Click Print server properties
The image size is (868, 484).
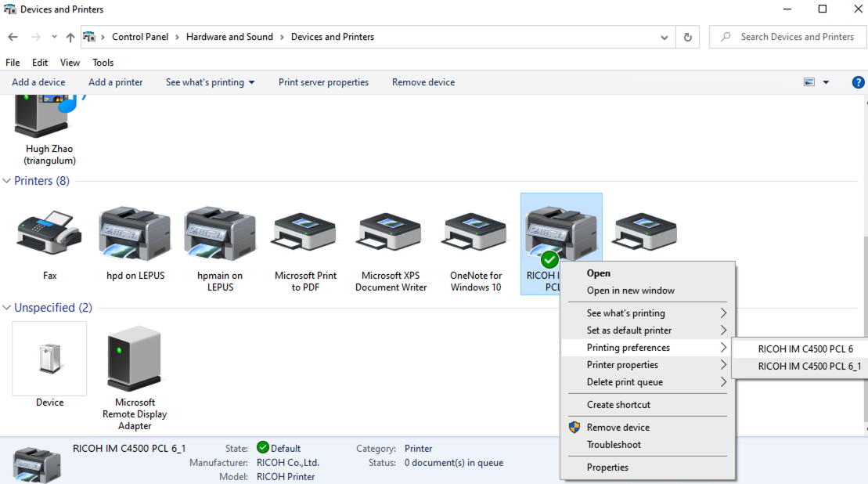(x=323, y=82)
